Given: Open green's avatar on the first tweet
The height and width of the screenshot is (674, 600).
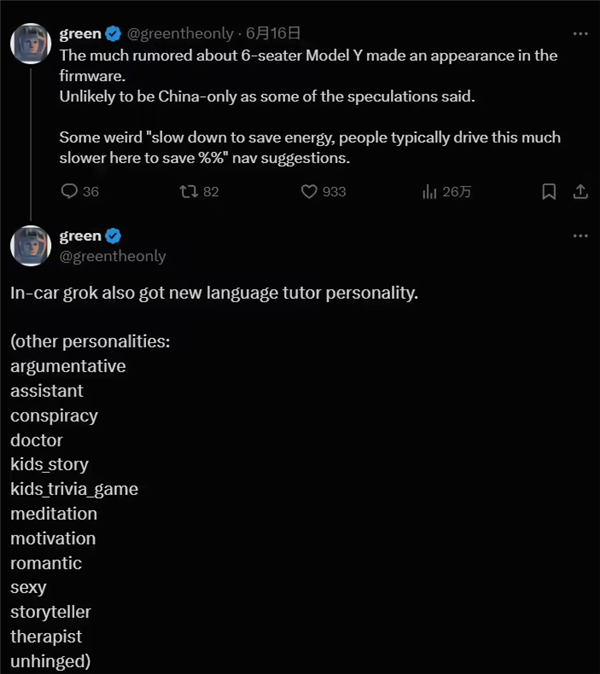Looking at the screenshot, I should 31,43.
